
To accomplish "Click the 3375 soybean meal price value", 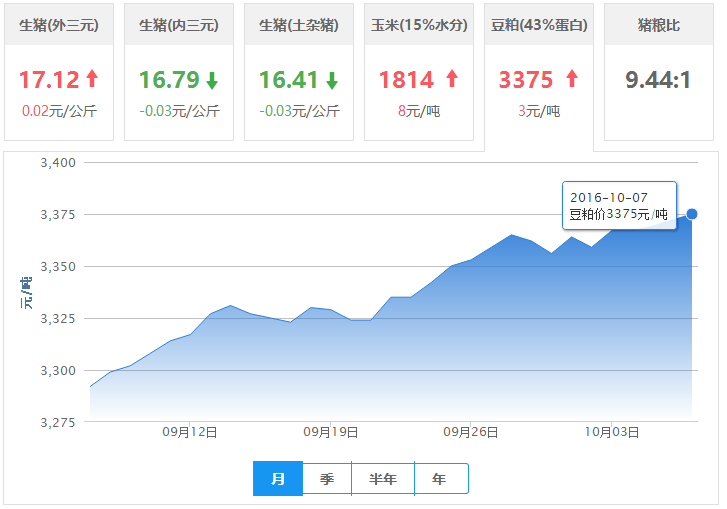I will (526, 80).
